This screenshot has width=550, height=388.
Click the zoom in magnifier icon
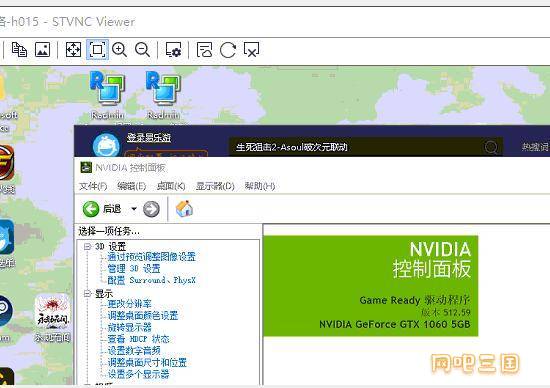point(119,49)
